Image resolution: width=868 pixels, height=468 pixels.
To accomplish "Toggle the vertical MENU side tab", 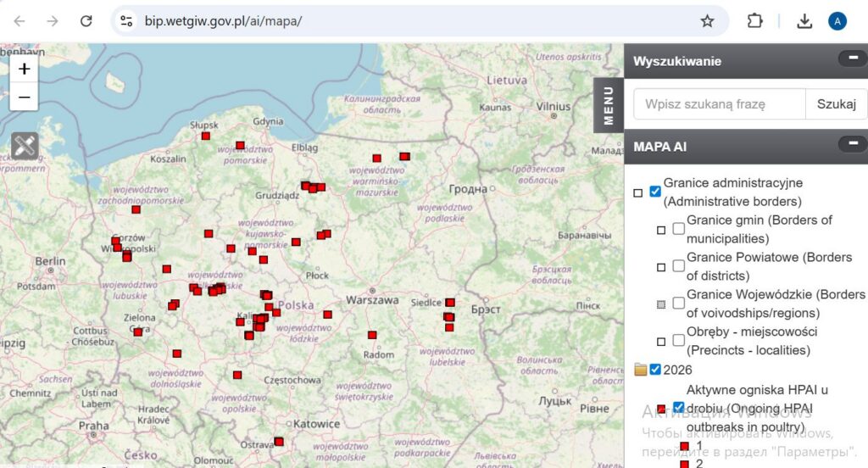I will (608, 104).
